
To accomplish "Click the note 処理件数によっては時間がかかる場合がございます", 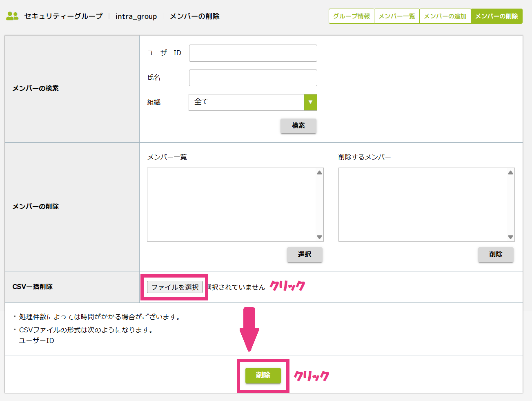I will 100,317.
